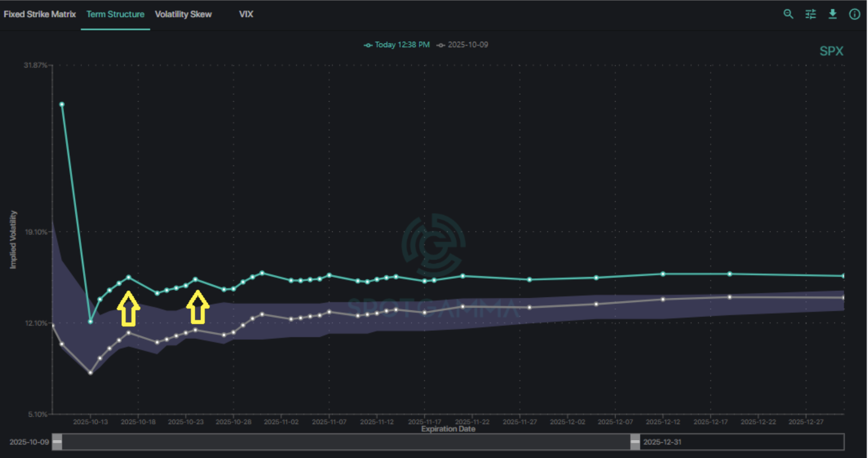Click the left range slider handle

coord(57,442)
